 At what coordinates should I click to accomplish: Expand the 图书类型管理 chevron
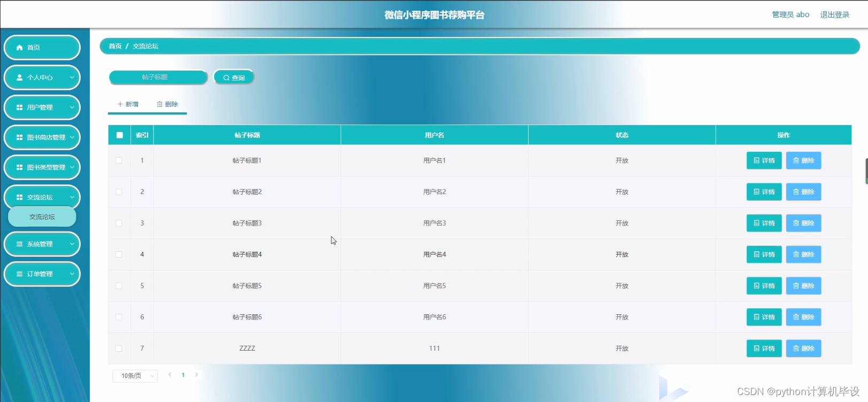point(72,167)
